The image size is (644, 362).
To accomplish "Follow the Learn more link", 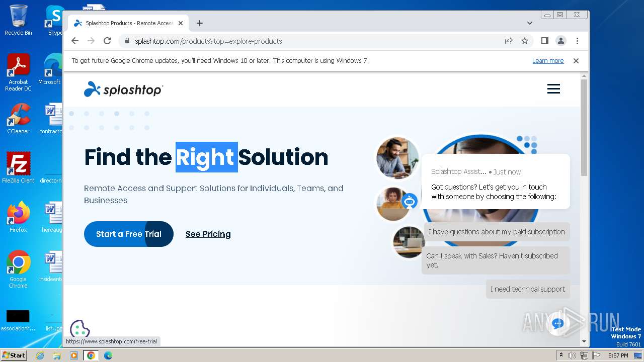I will pyautogui.click(x=548, y=60).
